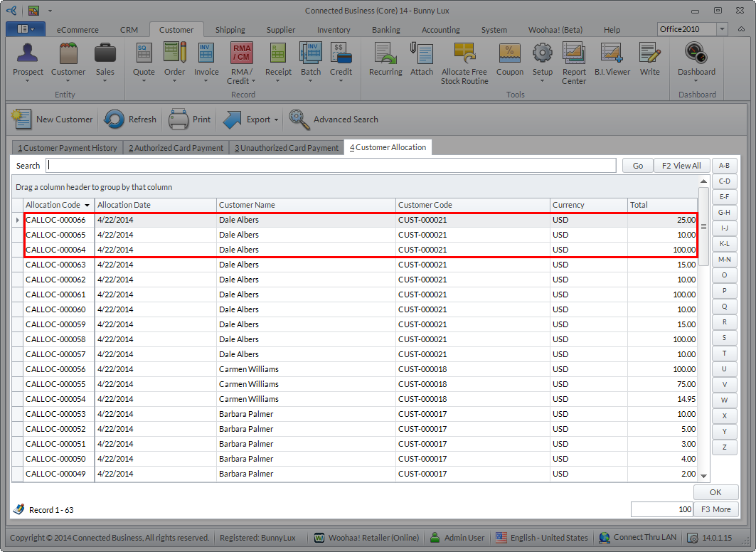Expand the Office2010 theme dropdown

(x=723, y=29)
